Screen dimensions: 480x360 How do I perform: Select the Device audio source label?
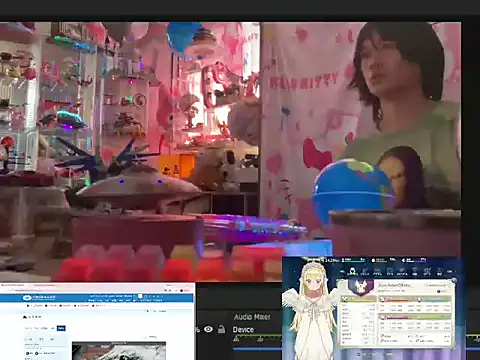243,330
